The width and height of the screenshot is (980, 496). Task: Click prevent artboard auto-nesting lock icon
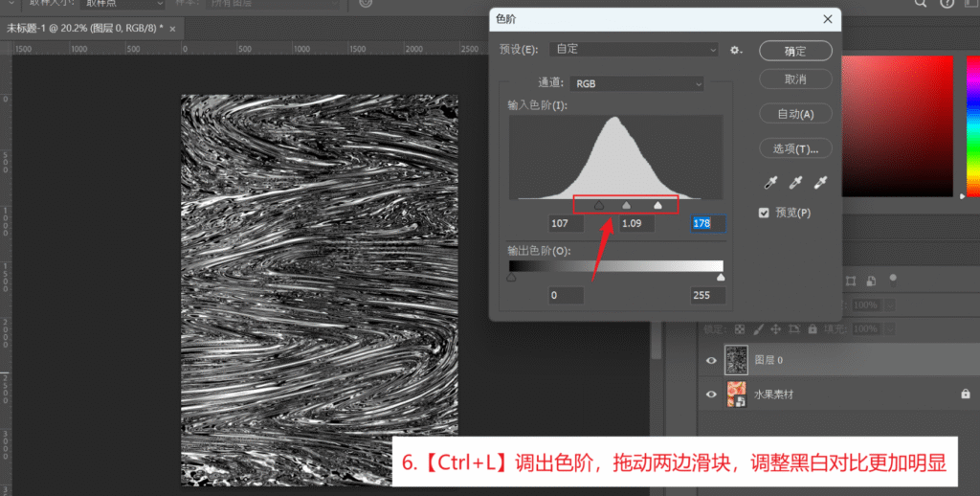pyautogui.click(x=793, y=329)
